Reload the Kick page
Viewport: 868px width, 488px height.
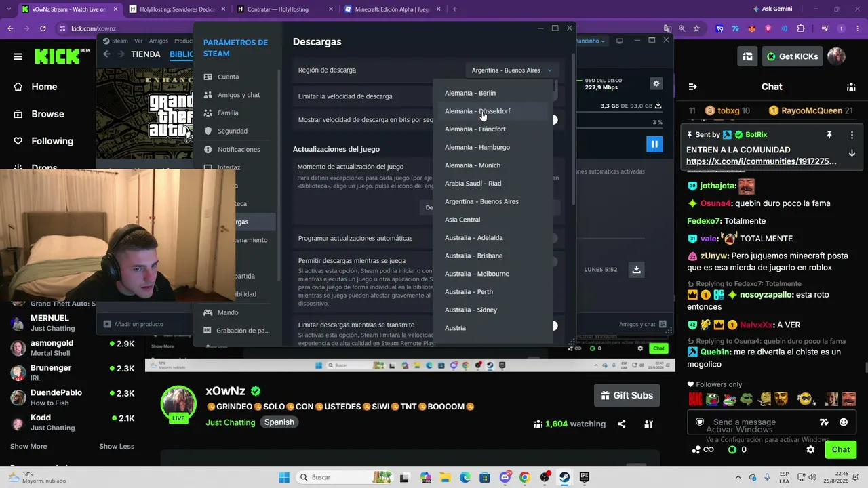(43, 28)
